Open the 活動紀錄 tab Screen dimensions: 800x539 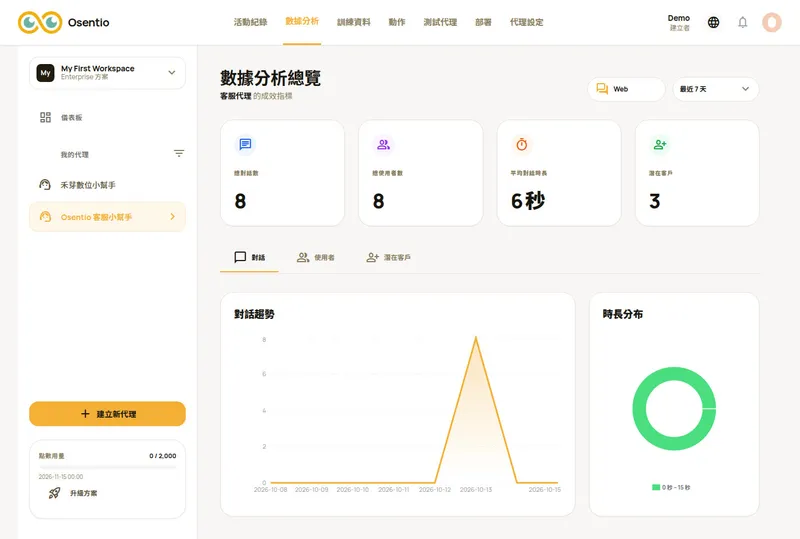[x=250, y=22]
